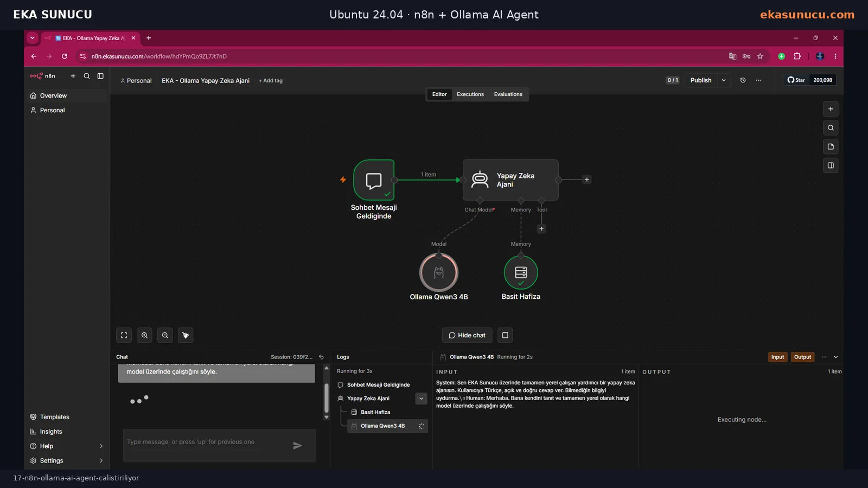Select the Sohbet Mesaji Geldiginde trigger node
Viewport: 868px width, 488px height.
tap(374, 180)
